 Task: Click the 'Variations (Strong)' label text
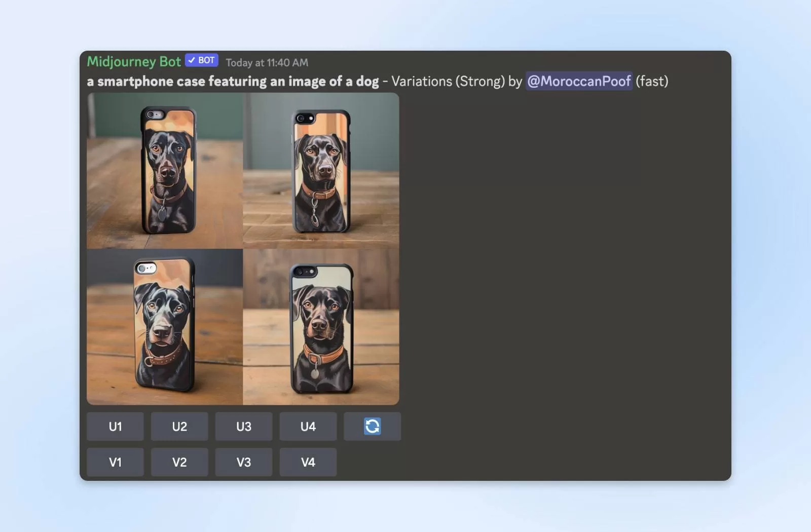pyautogui.click(x=448, y=82)
